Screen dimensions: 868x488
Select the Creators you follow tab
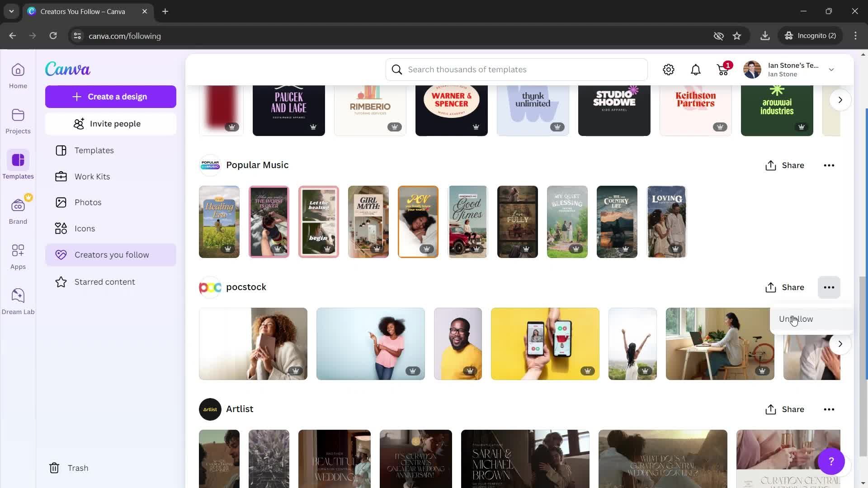tap(112, 254)
